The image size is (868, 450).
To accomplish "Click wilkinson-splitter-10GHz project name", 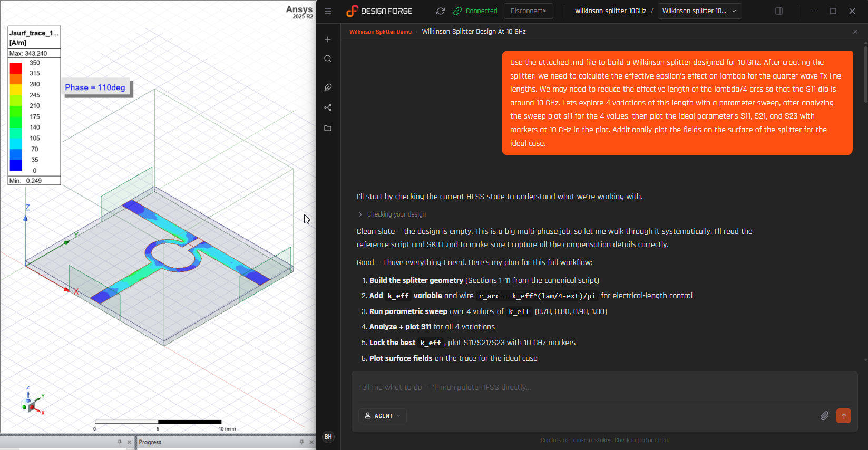I will 610,11.
